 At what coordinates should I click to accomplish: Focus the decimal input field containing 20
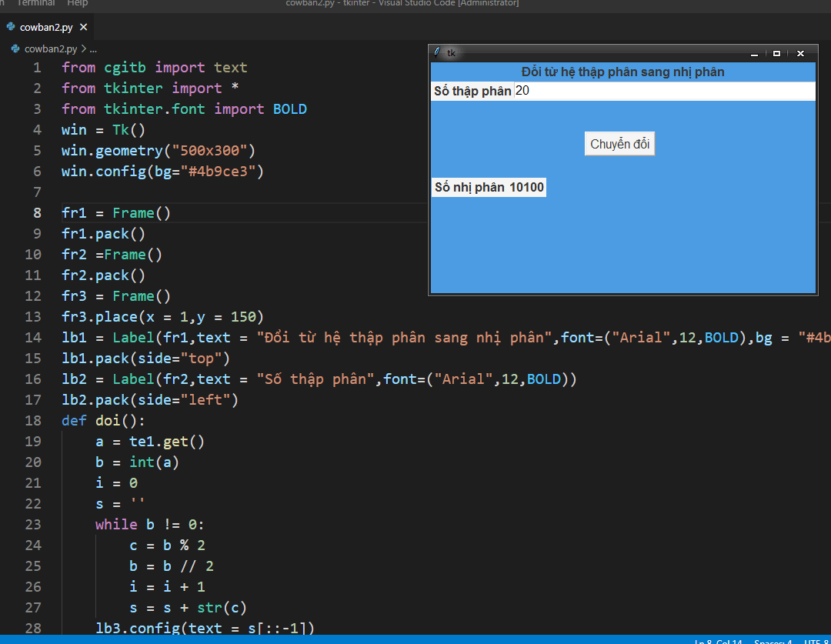(662, 91)
